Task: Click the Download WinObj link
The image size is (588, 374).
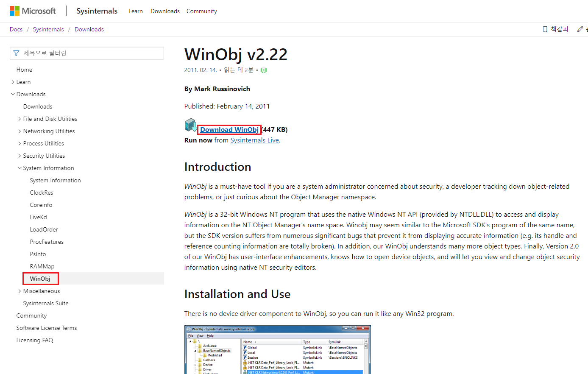Action: click(x=229, y=130)
